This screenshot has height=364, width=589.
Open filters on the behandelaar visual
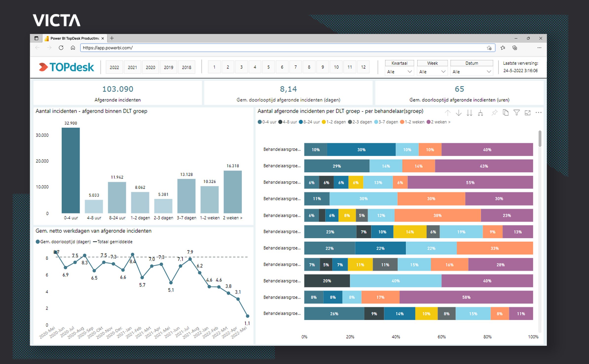point(516,113)
